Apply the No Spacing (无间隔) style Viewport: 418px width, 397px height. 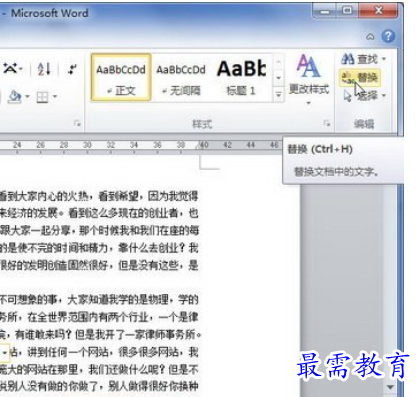pos(181,77)
